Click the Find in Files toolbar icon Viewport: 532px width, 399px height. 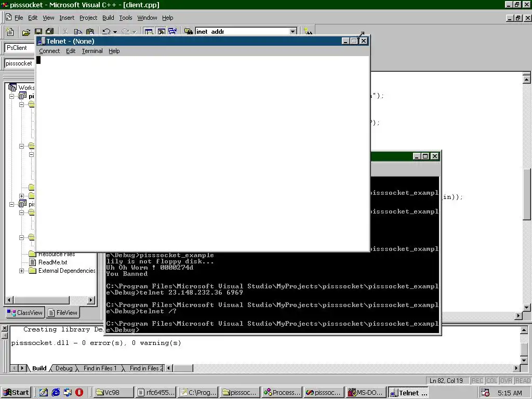click(188, 32)
